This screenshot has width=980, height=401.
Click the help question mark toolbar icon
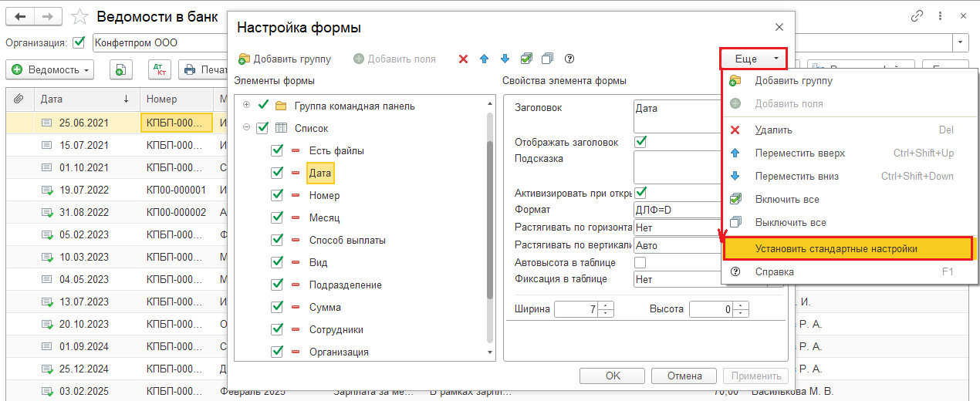[x=569, y=59]
